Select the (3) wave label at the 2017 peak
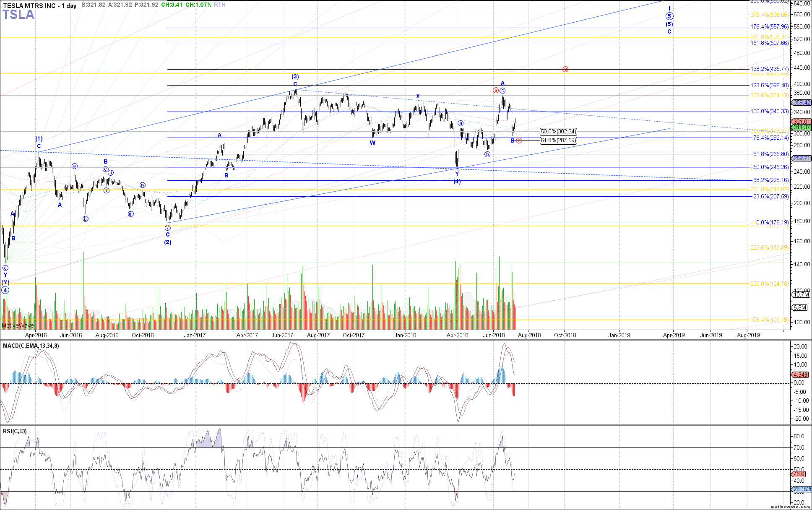 (x=295, y=77)
